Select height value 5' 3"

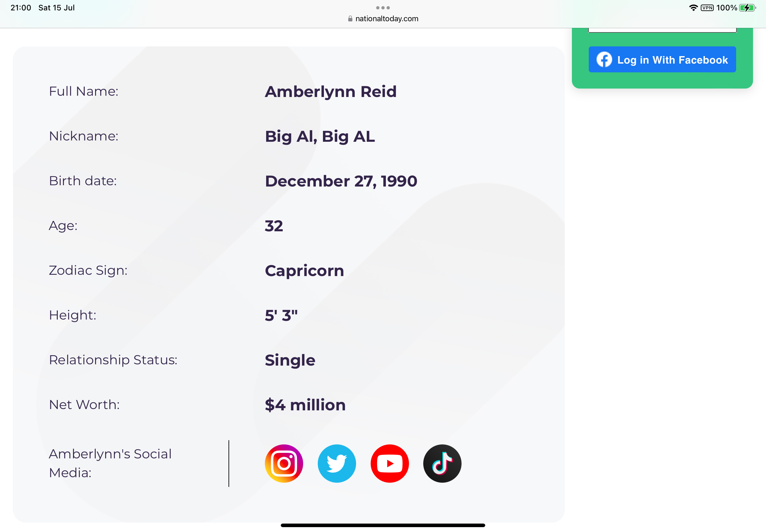pos(281,315)
